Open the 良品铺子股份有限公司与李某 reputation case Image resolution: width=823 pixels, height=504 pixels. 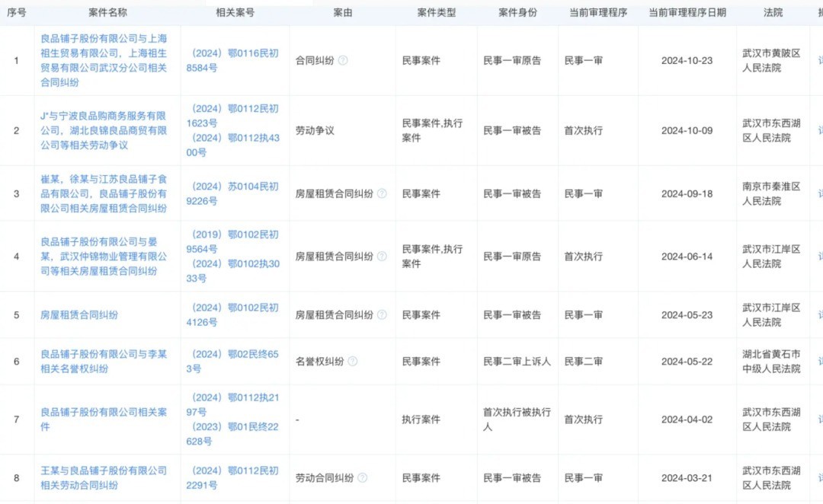(104, 362)
